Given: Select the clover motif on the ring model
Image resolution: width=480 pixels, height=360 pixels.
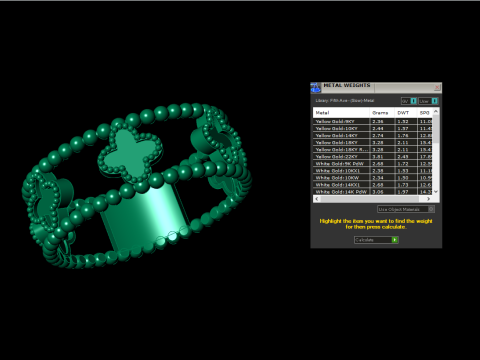Looking at the screenshot, I should [130, 152].
